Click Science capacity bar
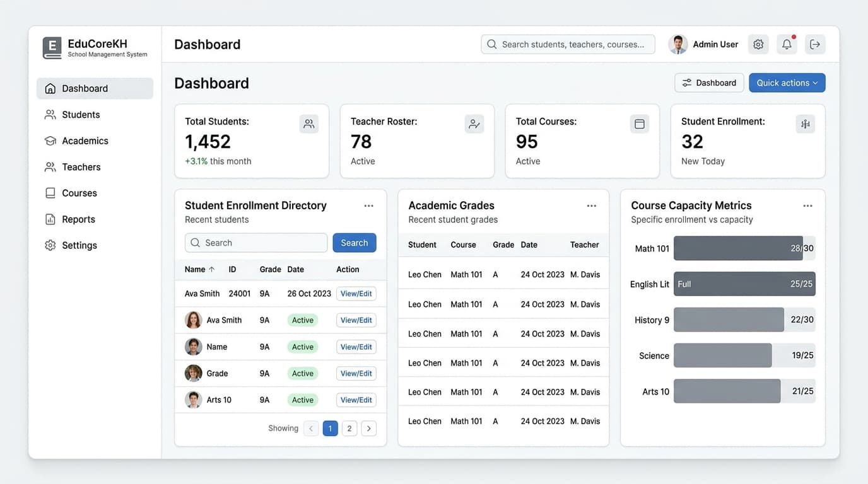The image size is (868, 484). click(744, 355)
